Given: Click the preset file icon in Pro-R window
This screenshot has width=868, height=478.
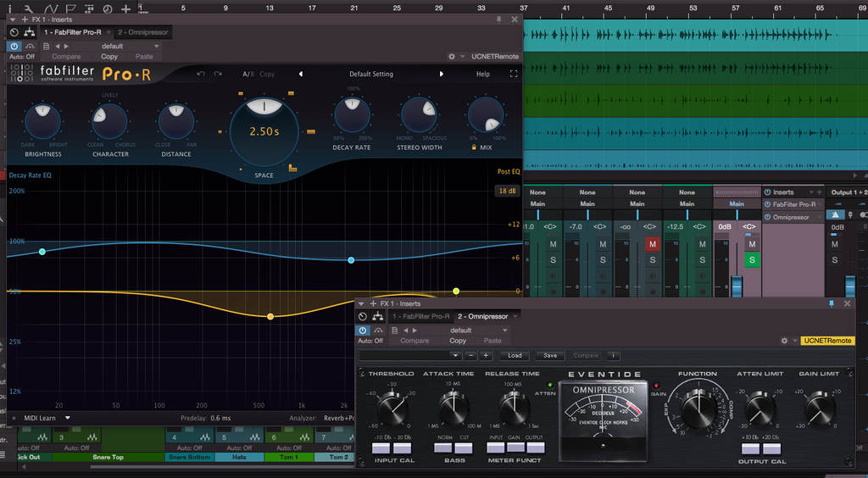Looking at the screenshot, I should tap(46, 47).
